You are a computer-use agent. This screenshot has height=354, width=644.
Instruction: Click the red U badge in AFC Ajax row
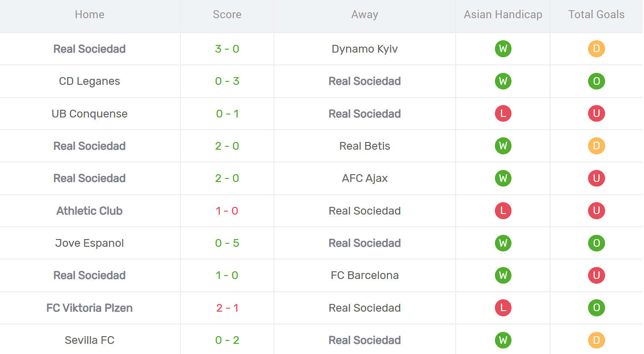point(596,178)
